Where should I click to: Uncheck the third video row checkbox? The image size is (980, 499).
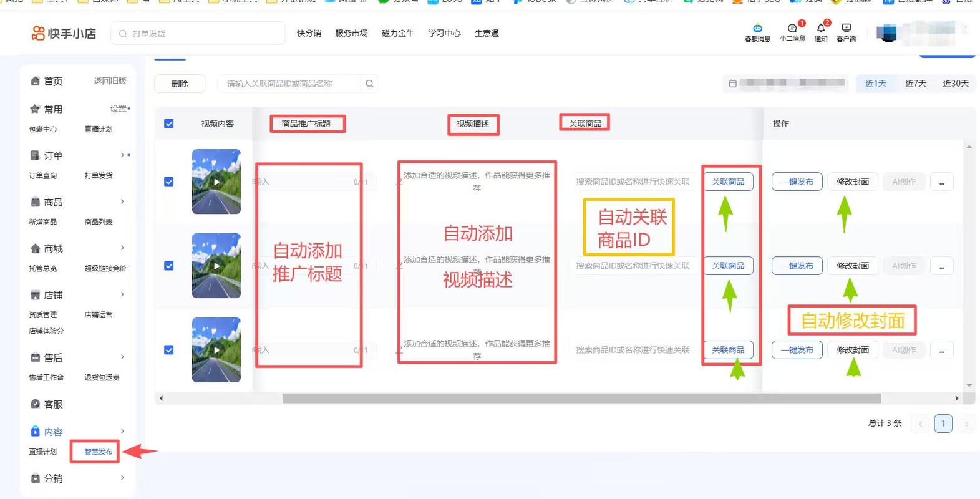pyautogui.click(x=168, y=350)
